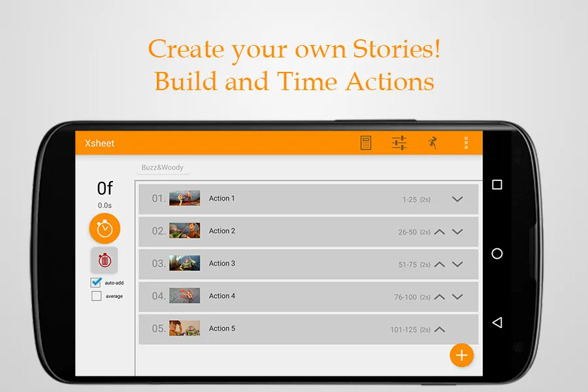This screenshot has width=588, height=392.
Task: Select the Action 5 label
Action: coord(222,328)
